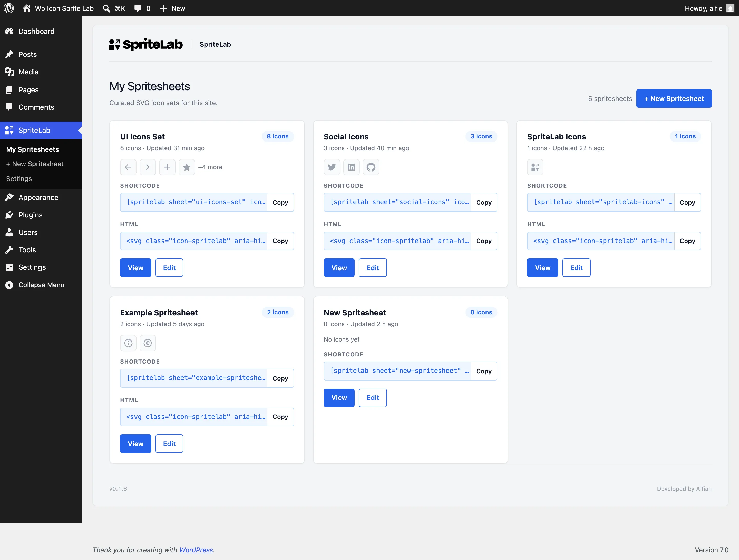Click the SpriteLab logo in page header
This screenshot has width=739, height=560.
click(x=146, y=44)
